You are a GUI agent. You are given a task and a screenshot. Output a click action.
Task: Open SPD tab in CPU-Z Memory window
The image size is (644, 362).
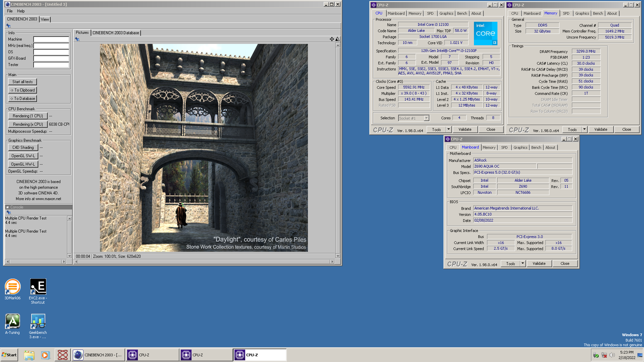[566, 13]
